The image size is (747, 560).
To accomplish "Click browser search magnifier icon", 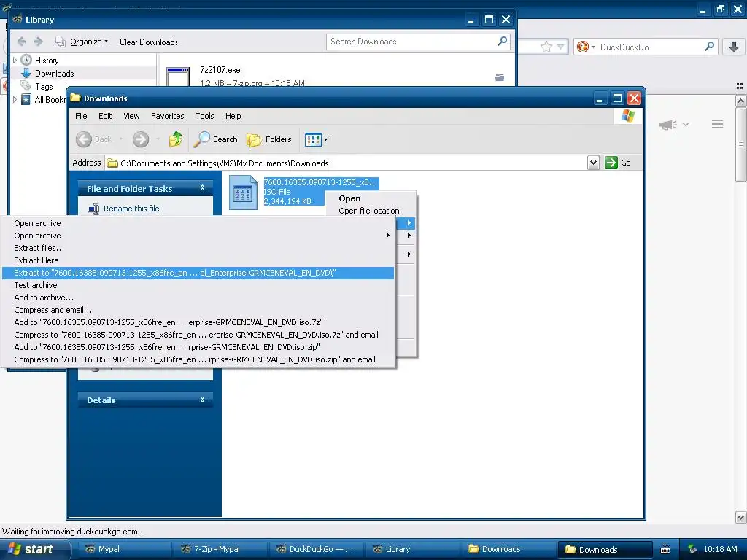I will [709, 46].
